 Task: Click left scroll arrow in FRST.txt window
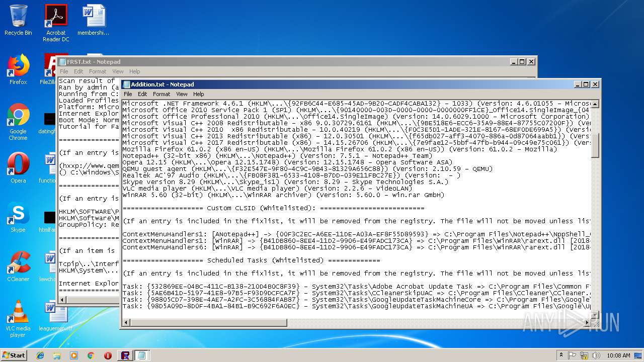click(x=62, y=300)
